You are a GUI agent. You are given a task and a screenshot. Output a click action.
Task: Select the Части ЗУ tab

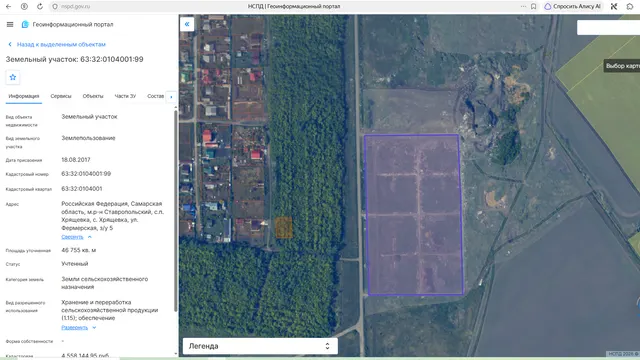[125, 96]
